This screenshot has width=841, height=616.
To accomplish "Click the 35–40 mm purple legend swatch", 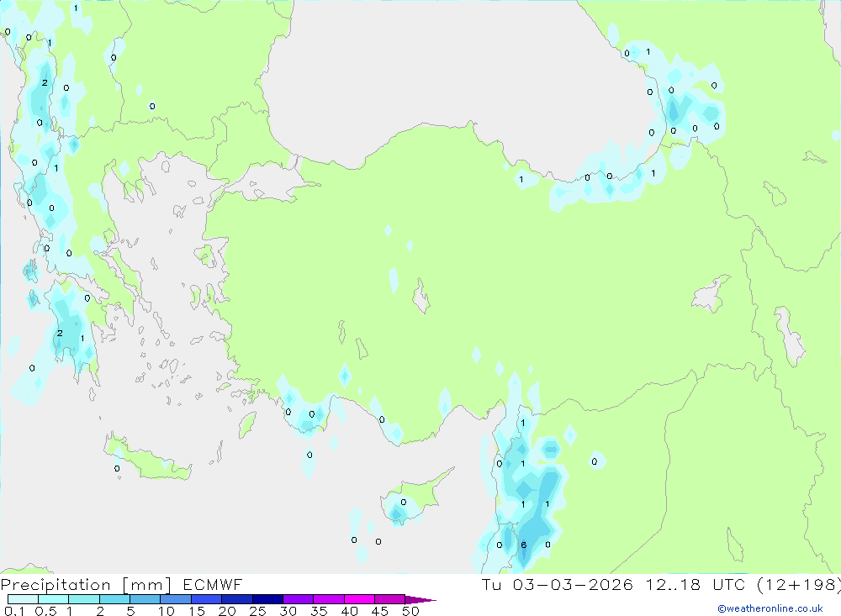I will 329,599.
